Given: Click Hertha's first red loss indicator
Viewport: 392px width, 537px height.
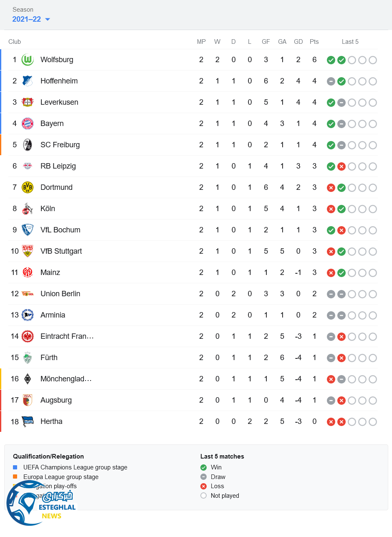Looking at the screenshot, I should pos(331,422).
